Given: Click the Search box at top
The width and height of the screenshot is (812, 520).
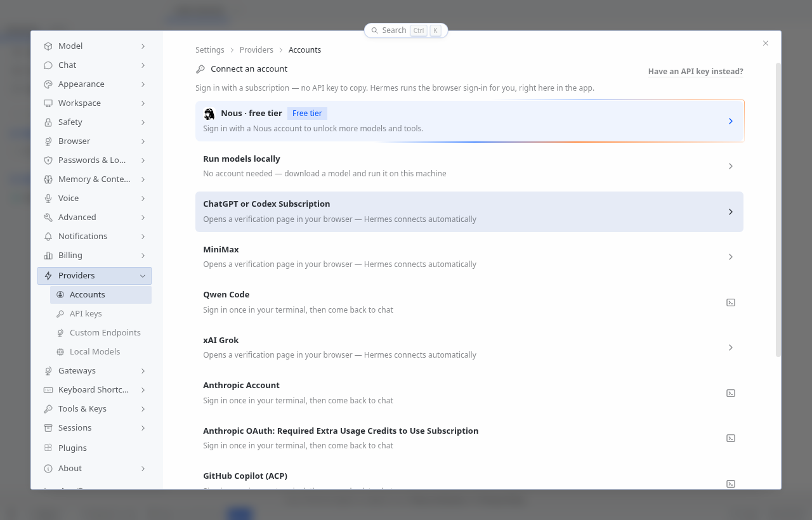Looking at the screenshot, I should pos(406,30).
